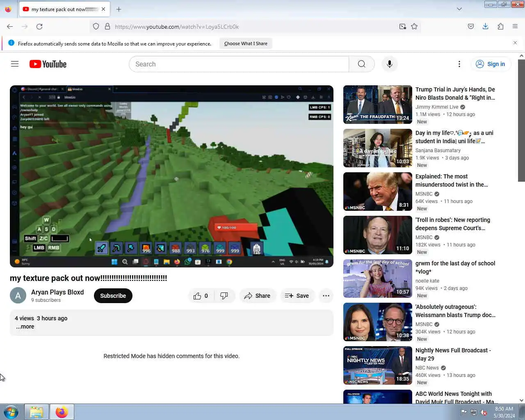Save to Pocket icon in toolbar
This screenshot has width=525, height=420.
click(x=471, y=27)
